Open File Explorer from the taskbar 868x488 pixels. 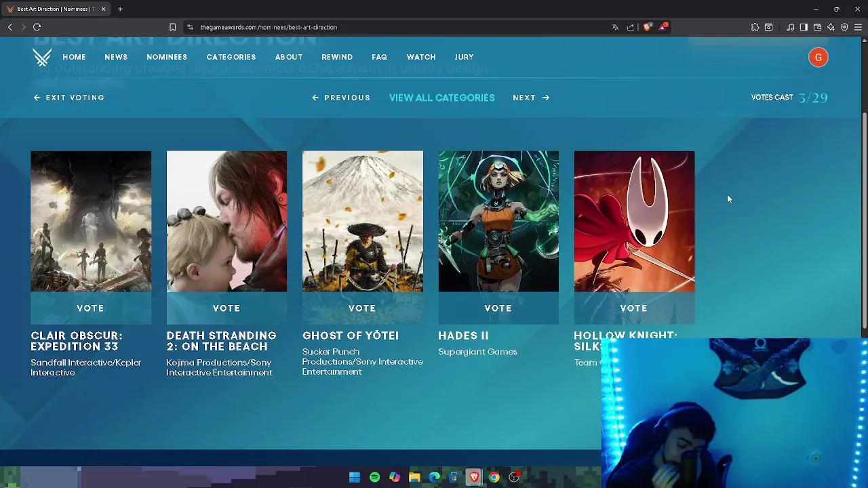414,477
